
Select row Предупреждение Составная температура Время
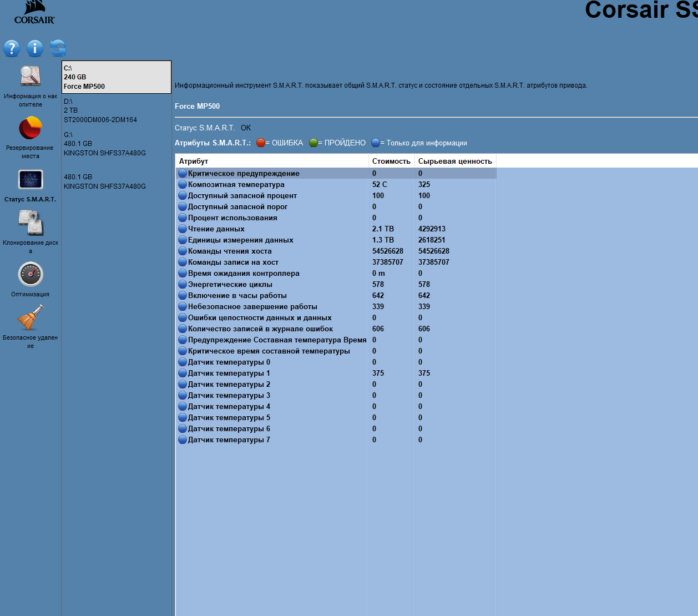pos(336,340)
